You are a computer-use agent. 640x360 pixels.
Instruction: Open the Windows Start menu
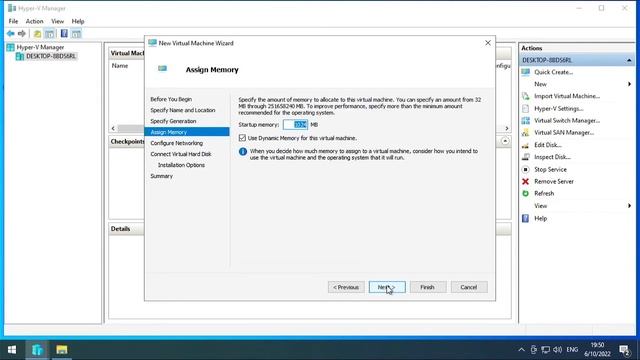(x=12, y=350)
